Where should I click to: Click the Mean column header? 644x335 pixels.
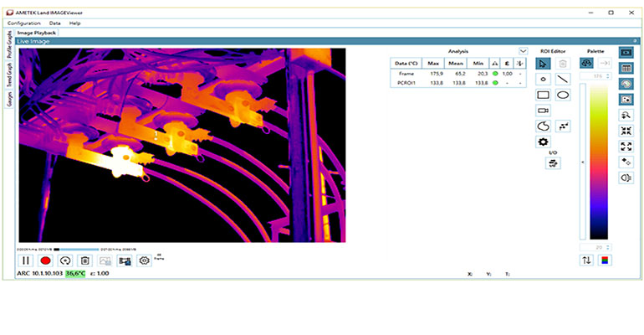pos(456,64)
